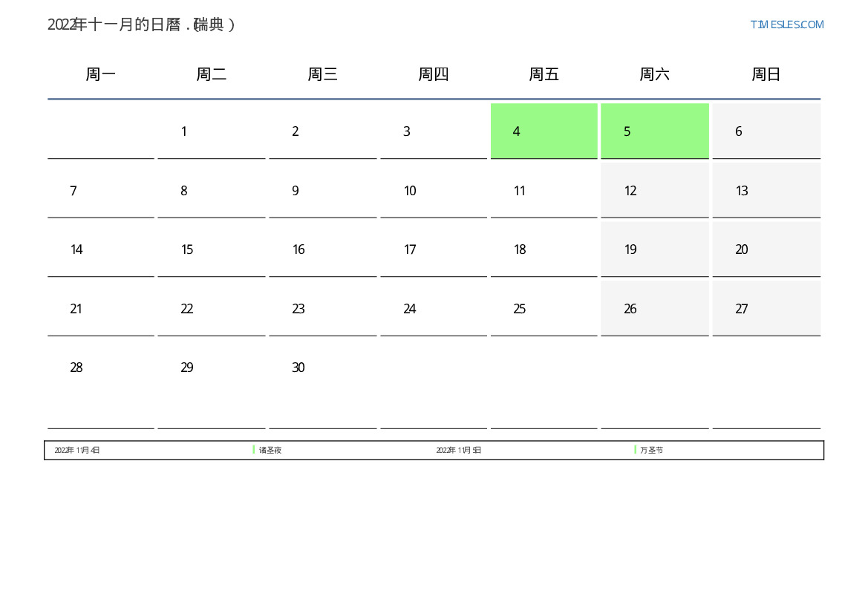Image resolution: width=868 pixels, height=614 pixels.
Task: Click the 周日 column header
Action: click(x=766, y=74)
